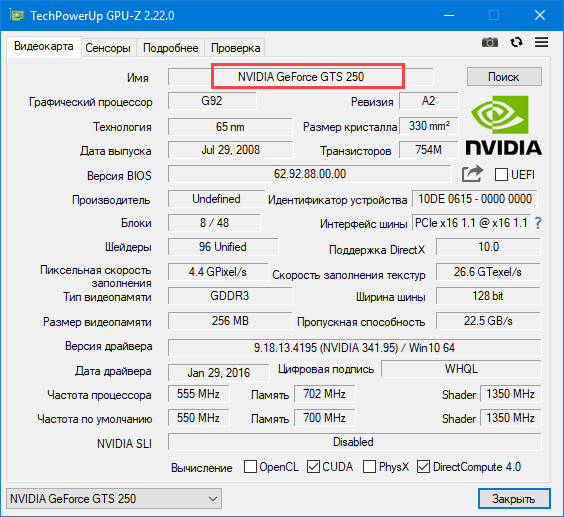Screen dimensions: 564x517
Task: Click the GPU name field
Action: click(x=301, y=77)
